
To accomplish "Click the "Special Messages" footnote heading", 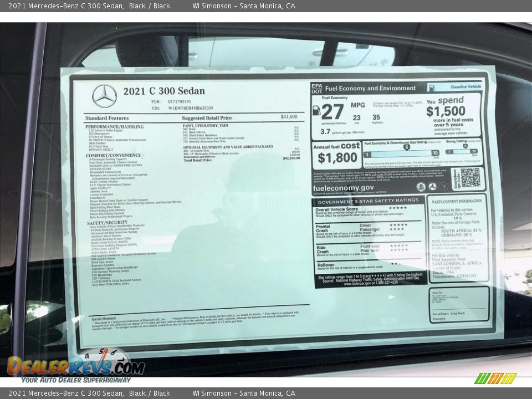I will tap(103, 319).
